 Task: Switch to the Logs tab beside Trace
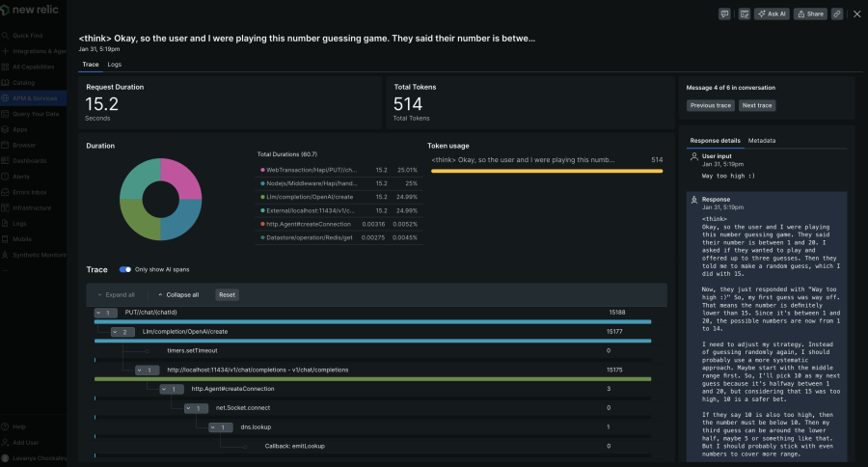114,65
